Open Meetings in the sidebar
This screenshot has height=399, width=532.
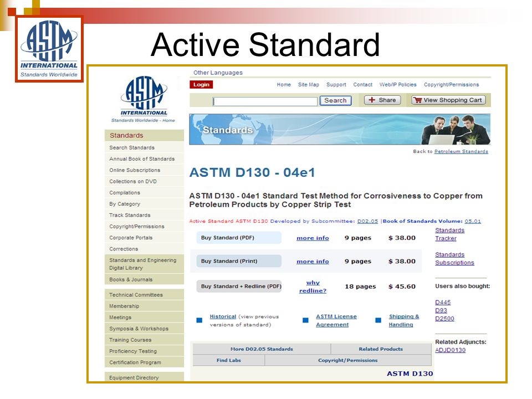click(x=144, y=317)
